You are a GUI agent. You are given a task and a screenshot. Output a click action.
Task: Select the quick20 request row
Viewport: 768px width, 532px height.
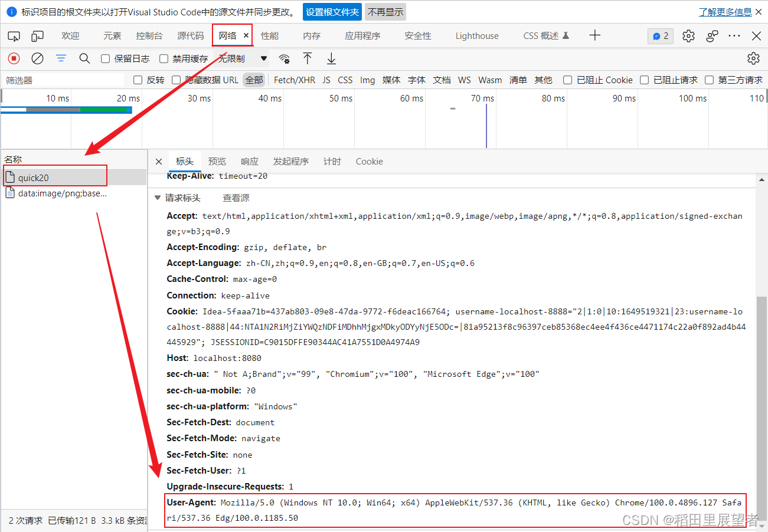click(x=74, y=178)
